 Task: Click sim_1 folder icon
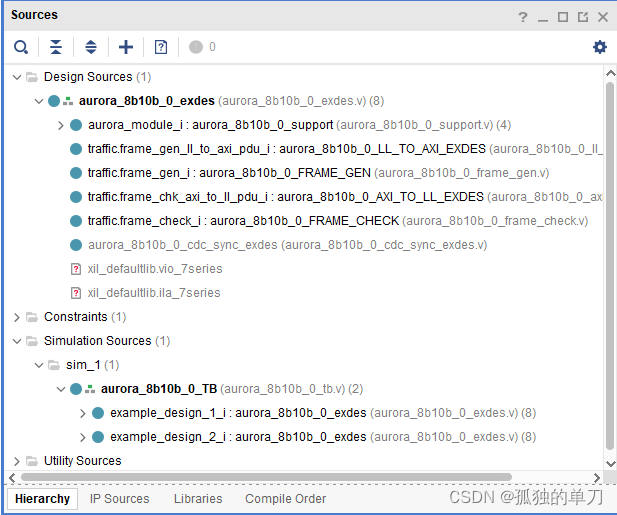(54, 365)
